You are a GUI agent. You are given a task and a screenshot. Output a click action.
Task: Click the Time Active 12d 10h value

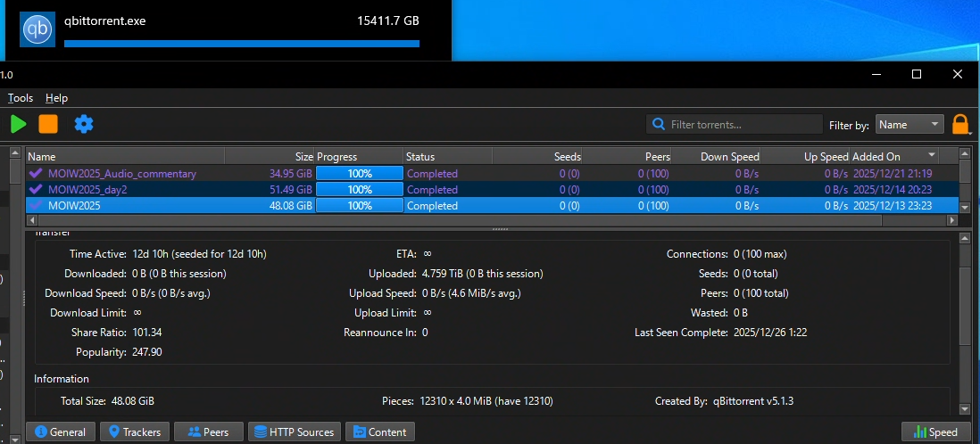pos(199,253)
